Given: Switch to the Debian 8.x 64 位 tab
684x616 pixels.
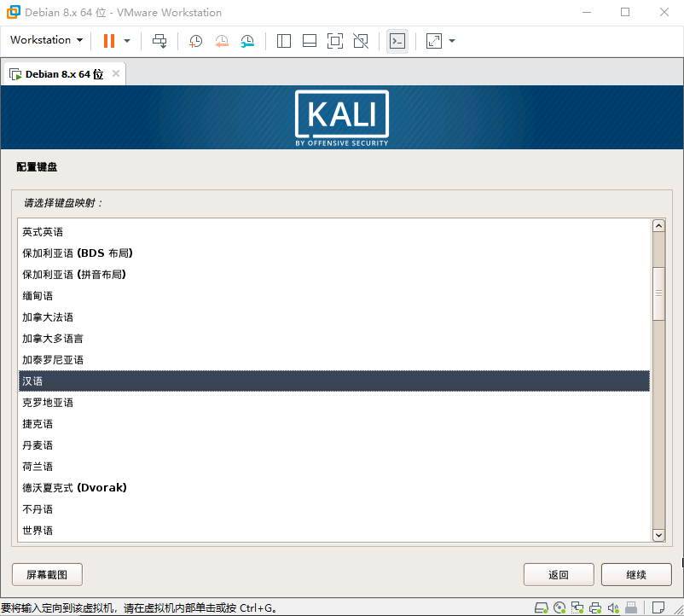Looking at the screenshot, I should [x=64, y=74].
